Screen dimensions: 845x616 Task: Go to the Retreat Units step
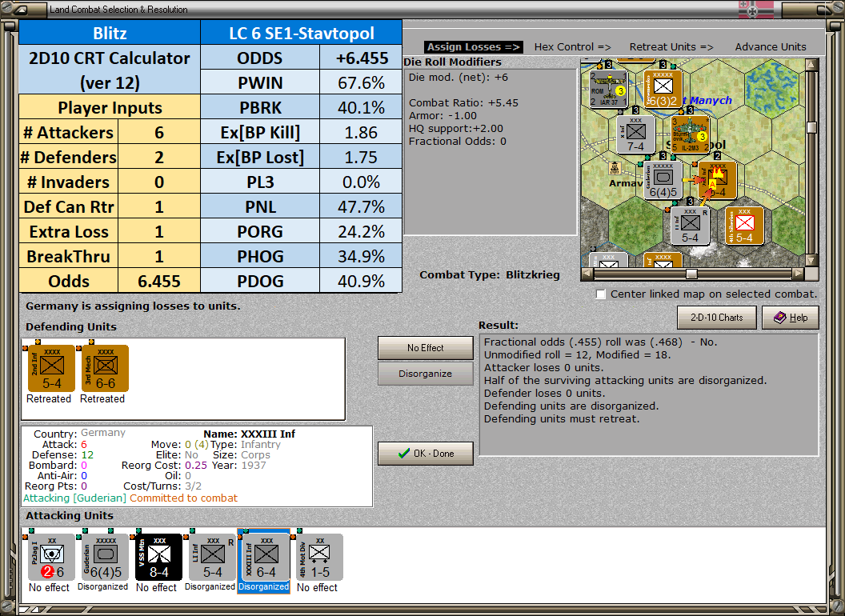(x=671, y=47)
